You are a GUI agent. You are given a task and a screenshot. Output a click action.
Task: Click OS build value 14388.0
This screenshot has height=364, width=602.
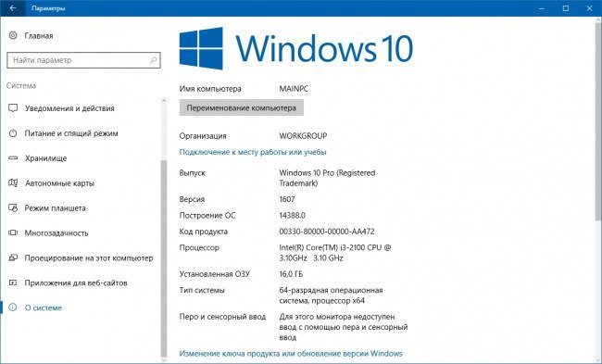pyautogui.click(x=292, y=215)
